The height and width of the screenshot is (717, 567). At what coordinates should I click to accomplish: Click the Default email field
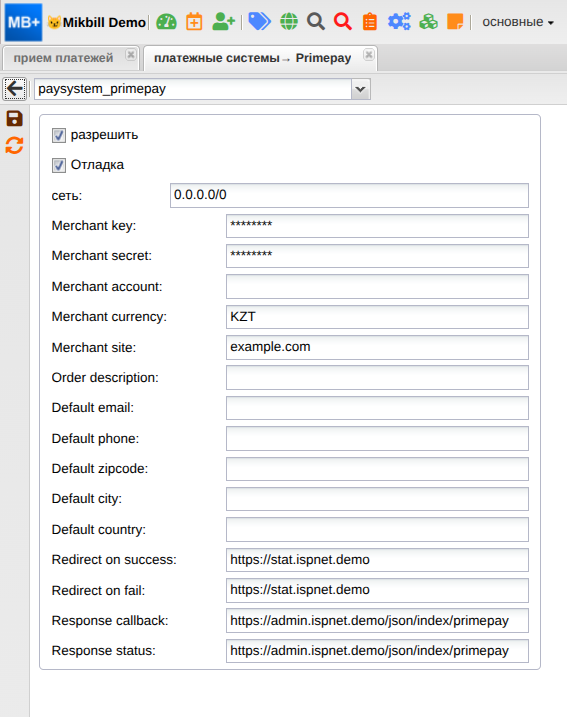(377, 408)
